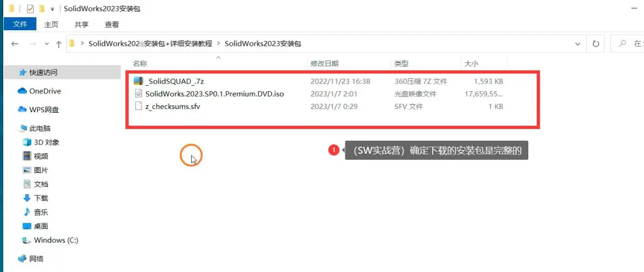The height and width of the screenshot is (272, 644).
Task: Expand the address bar history dropdown
Action: 578,44
